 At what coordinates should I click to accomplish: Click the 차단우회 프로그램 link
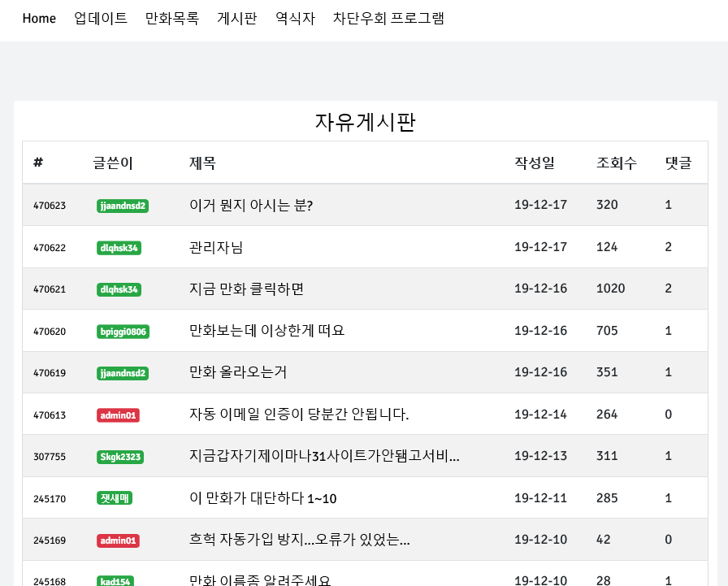388,19
